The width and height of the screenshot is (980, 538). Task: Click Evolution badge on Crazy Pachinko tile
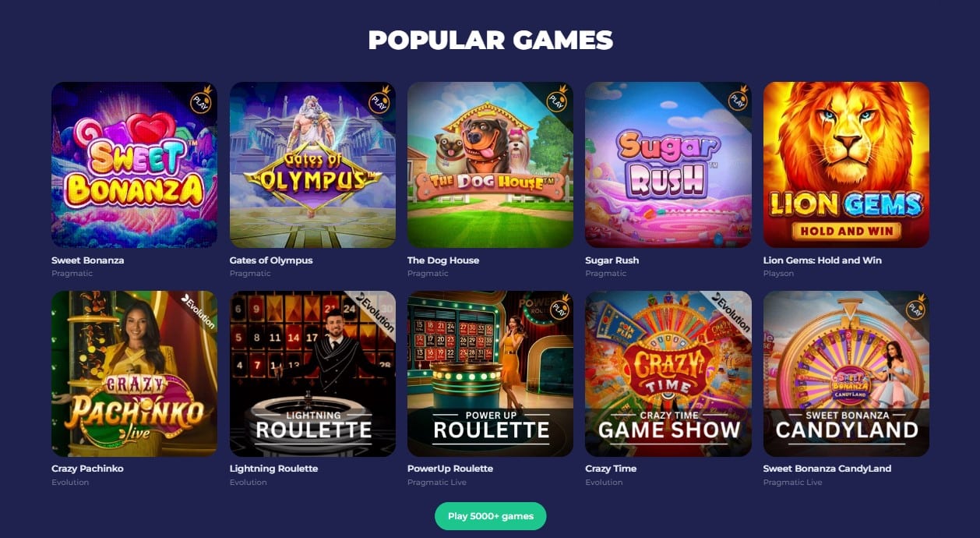pyautogui.click(x=199, y=310)
